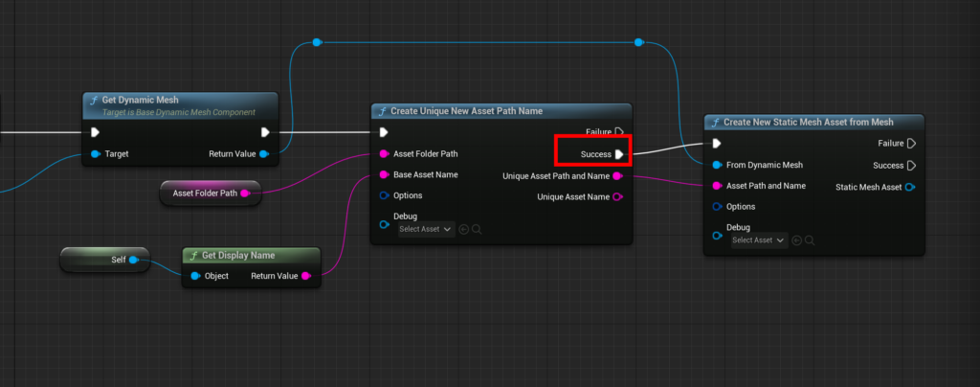980x387 pixels.
Task: Click exec input pin on Create Unique New Asset Path Name
Action: pos(384,132)
